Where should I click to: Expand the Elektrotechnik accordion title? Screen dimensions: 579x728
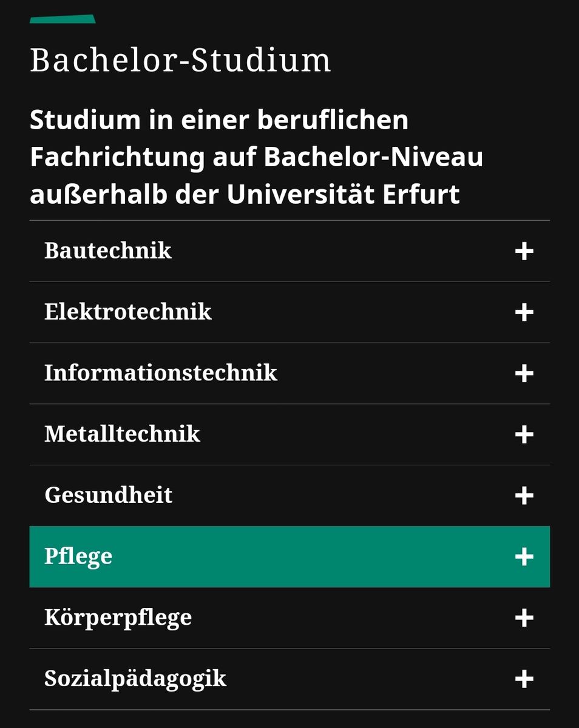128,312
